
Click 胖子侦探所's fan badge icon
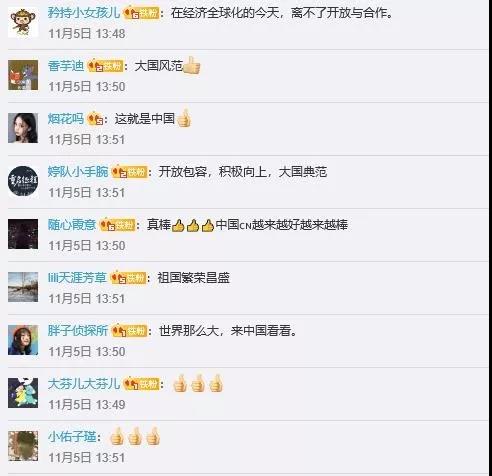click(129, 331)
